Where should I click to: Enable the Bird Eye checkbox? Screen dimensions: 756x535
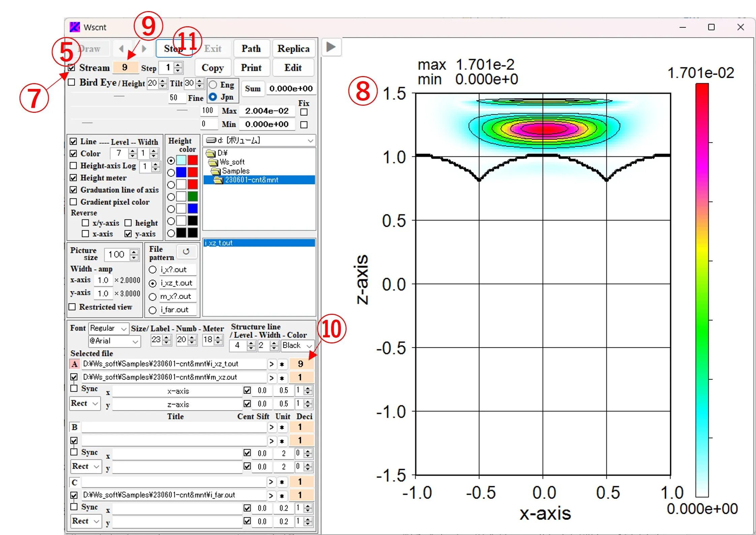pyautogui.click(x=71, y=82)
